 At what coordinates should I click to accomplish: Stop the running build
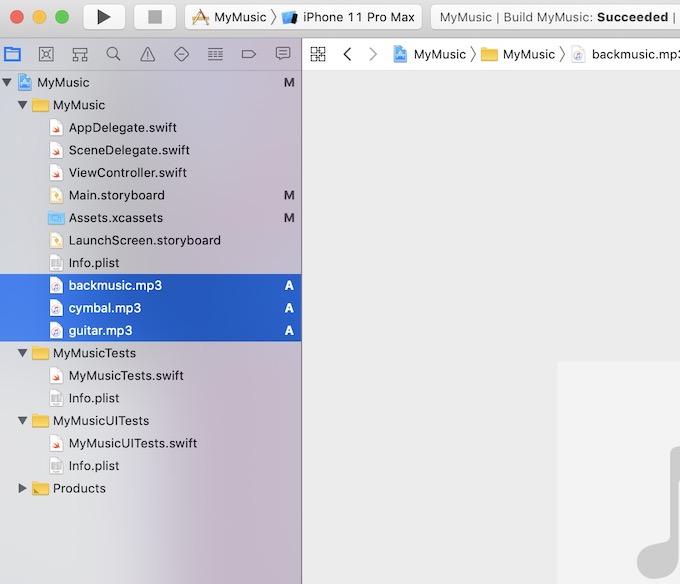(x=155, y=17)
